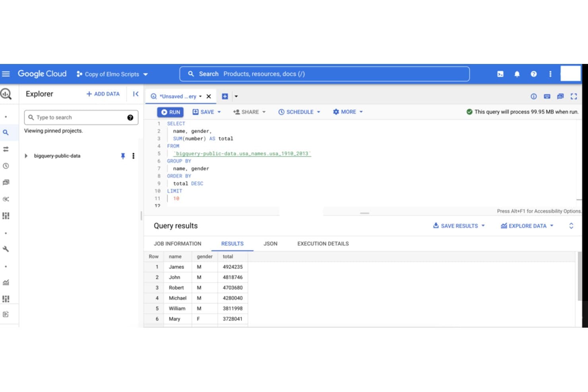Open the wrench administration icon in sidebar
Viewport: 588px width, 392px height.
[6, 249]
